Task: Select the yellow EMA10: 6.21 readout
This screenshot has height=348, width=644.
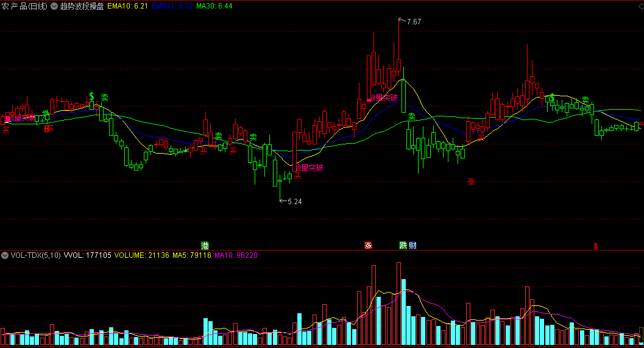Action: point(127,6)
